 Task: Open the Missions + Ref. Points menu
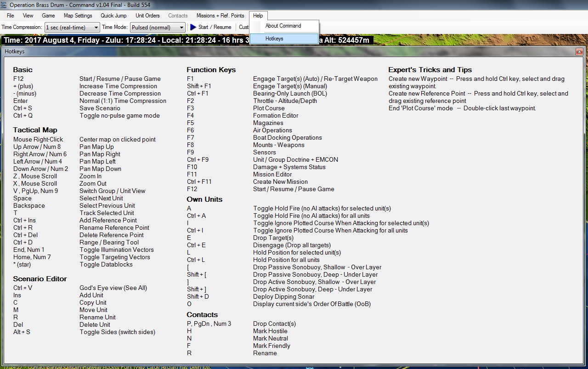click(220, 16)
